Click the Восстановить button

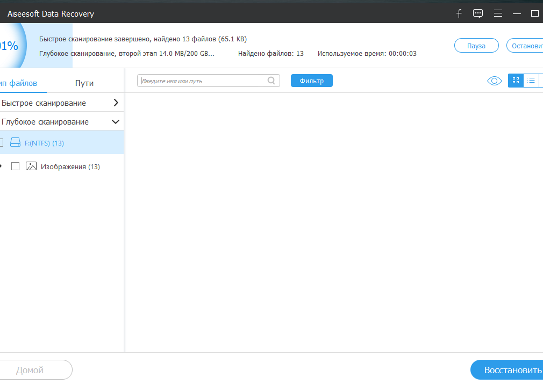506,370
